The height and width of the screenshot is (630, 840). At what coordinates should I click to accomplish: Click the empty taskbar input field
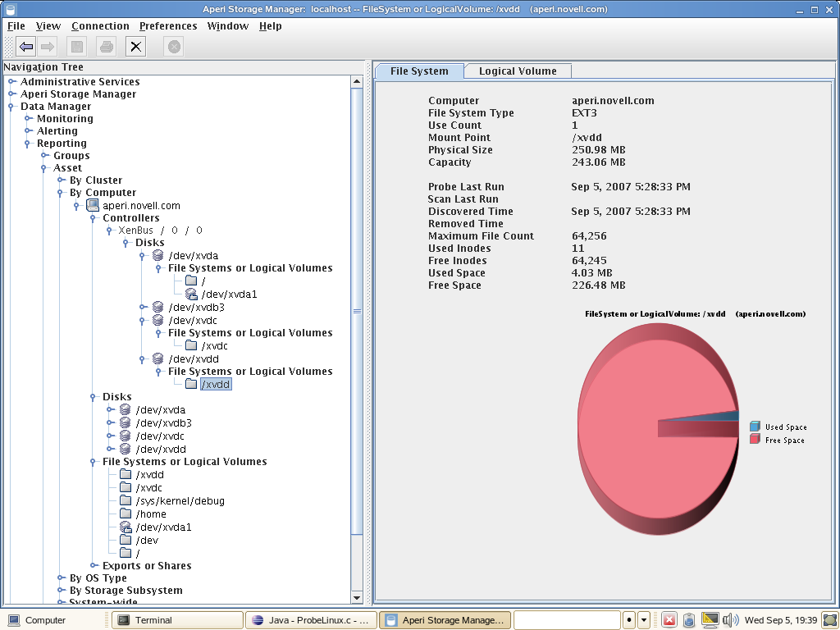click(567, 620)
